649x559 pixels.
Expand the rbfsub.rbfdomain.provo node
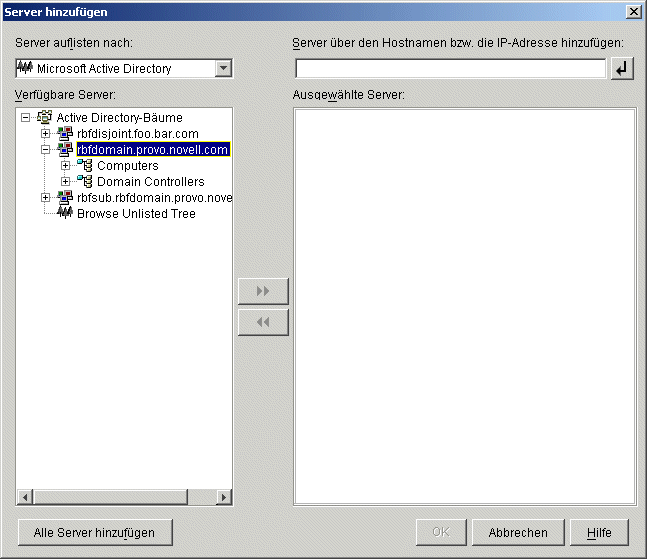46,198
